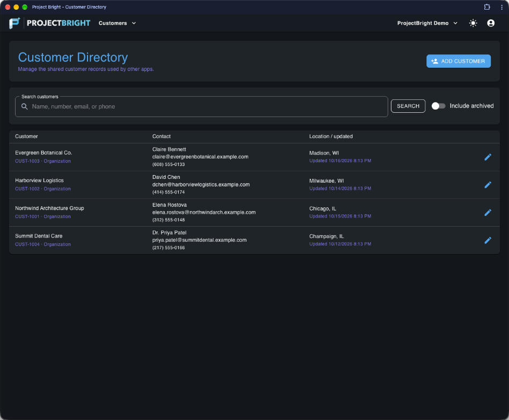Click phone number (217) 555-0166
The height and width of the screenshot is (420, 509).
pyautogui.click(x=169, y=248)
